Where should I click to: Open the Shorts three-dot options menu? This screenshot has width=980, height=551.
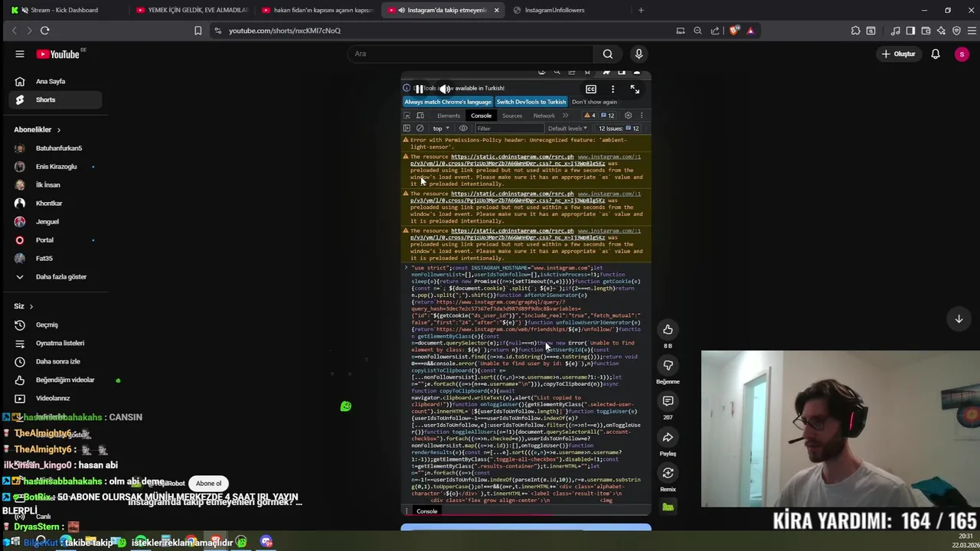(x=612, y=89)
